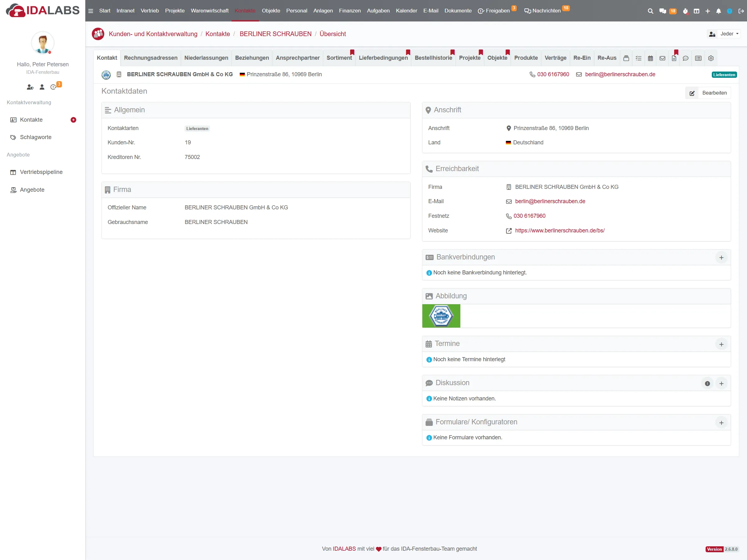Open the stopwatch time tracking icon
Viewport: 747px width, 560px height.
pyautogui.click(x=685, y=11)
